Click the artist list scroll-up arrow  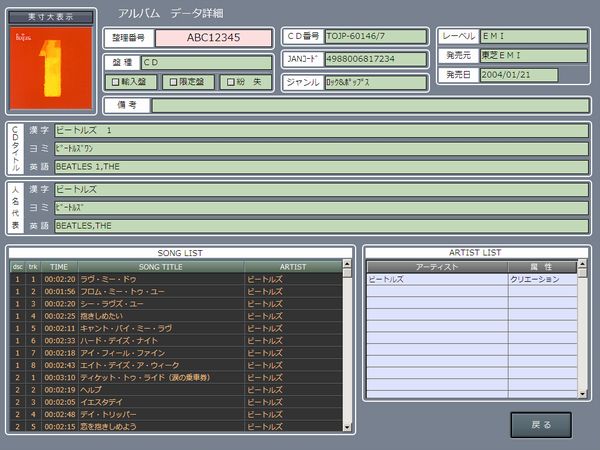coord(582,263)
